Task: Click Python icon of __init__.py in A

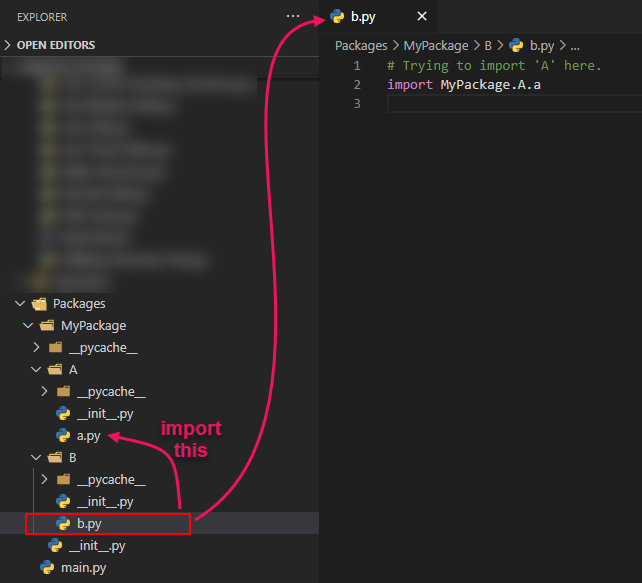Action: (63, 414)
